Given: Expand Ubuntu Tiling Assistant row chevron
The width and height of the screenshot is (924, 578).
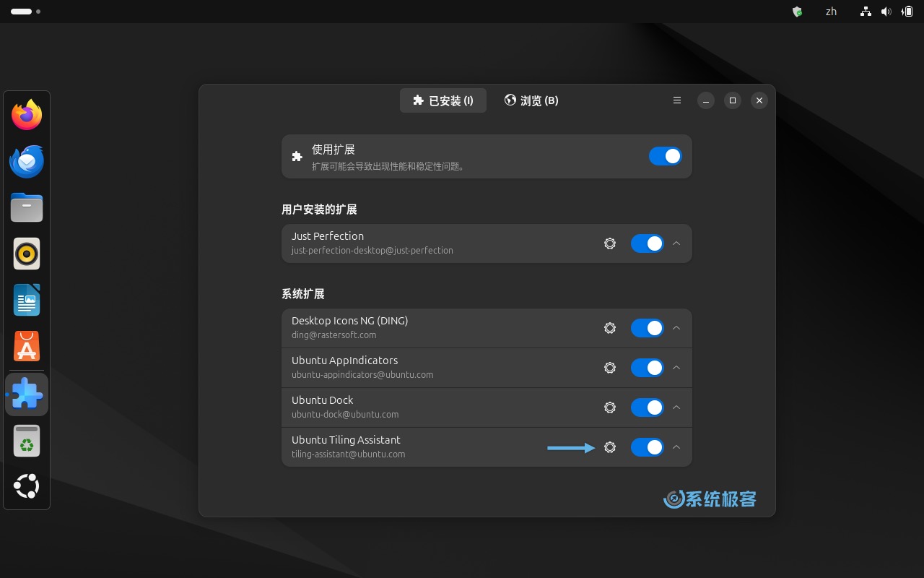Looking at the screenshot, I should point(676,447).
